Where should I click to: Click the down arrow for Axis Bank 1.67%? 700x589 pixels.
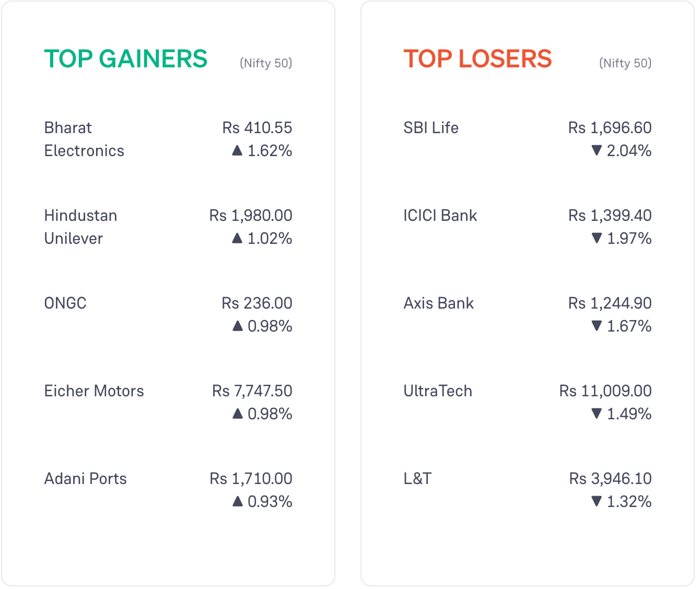tap(597, 326)
